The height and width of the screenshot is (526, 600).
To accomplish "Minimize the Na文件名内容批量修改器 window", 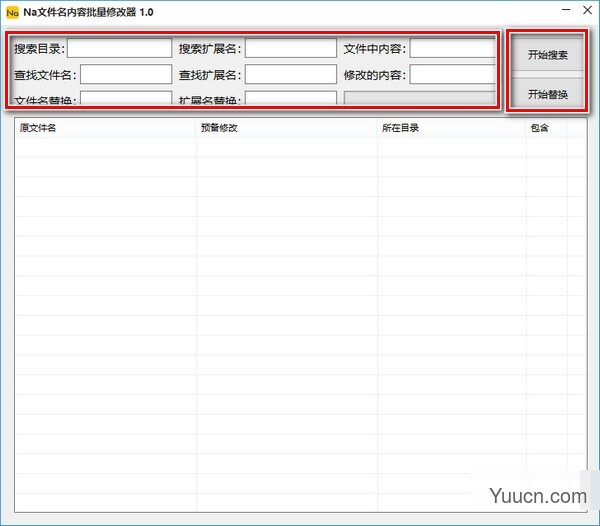I will (566, 10).
